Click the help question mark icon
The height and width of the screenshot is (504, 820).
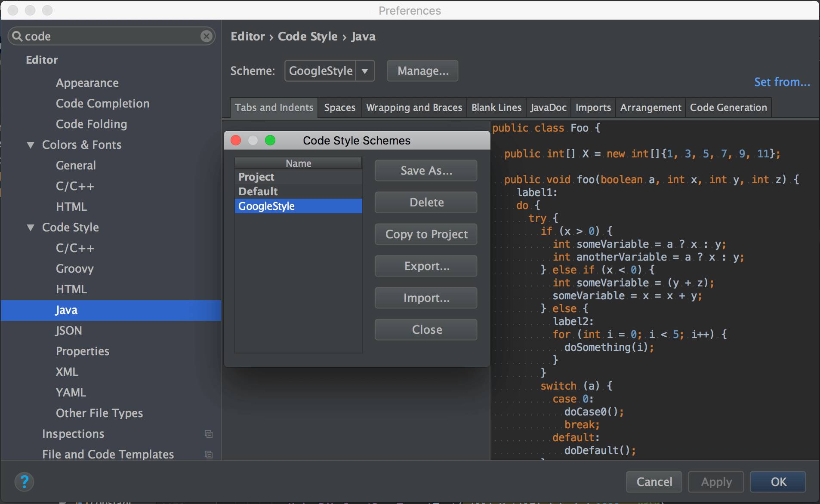click(24, 482)
